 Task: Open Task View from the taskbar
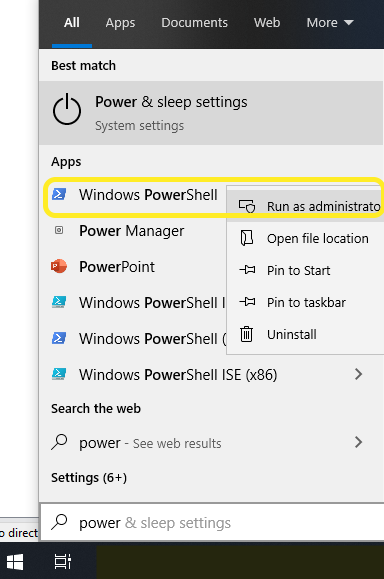[63, 562]
